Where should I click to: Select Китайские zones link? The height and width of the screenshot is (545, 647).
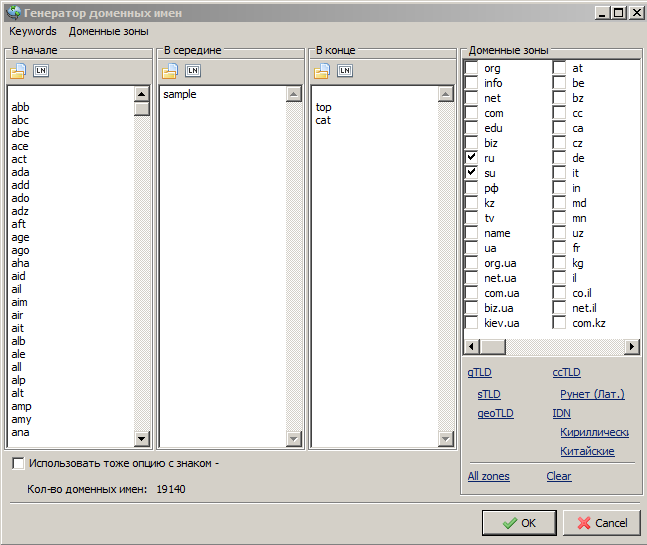pos(588,451)
